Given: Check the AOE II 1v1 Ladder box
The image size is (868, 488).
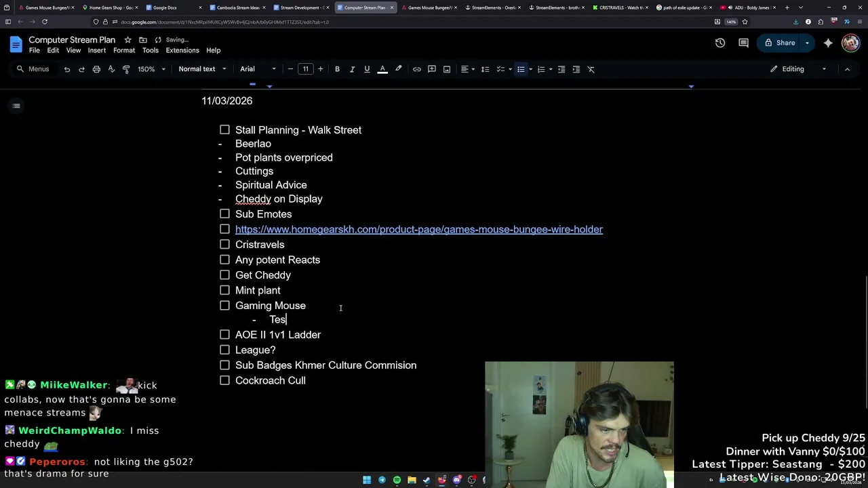Looking at the screenshot, I should (224, 334).
